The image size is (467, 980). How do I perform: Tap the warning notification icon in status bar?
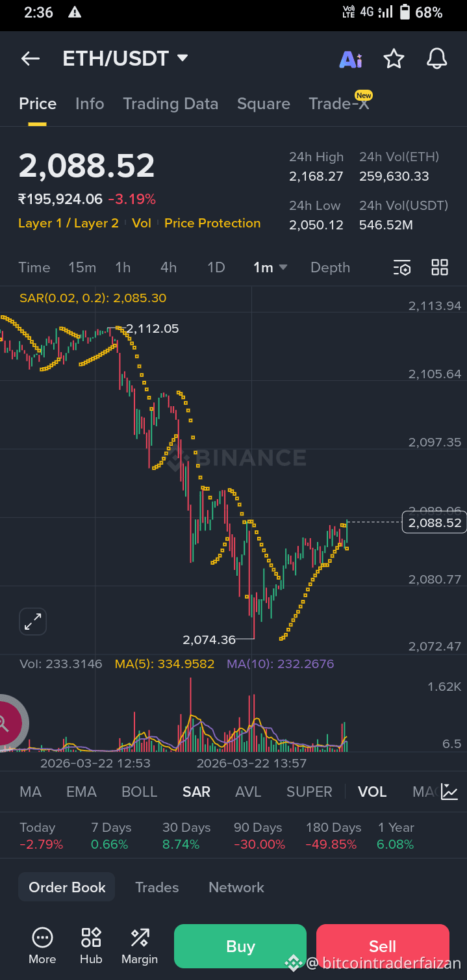click(x=75, y=12)
